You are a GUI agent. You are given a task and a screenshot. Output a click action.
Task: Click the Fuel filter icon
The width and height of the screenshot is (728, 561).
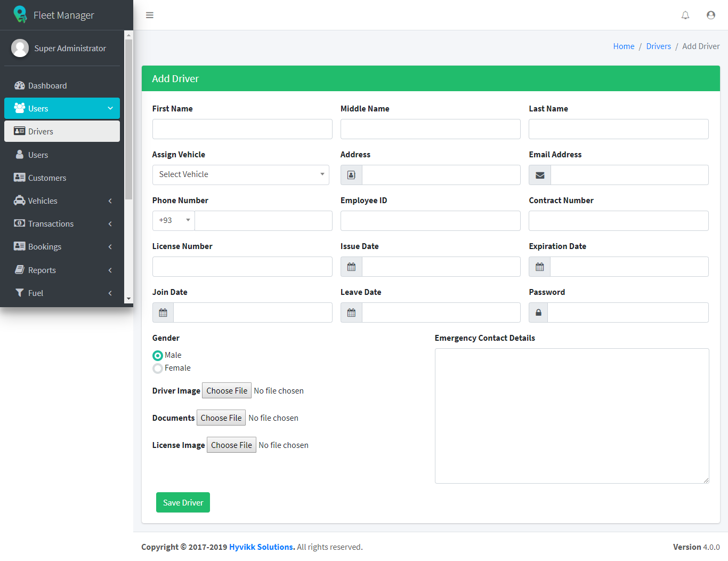click(20, 293)
